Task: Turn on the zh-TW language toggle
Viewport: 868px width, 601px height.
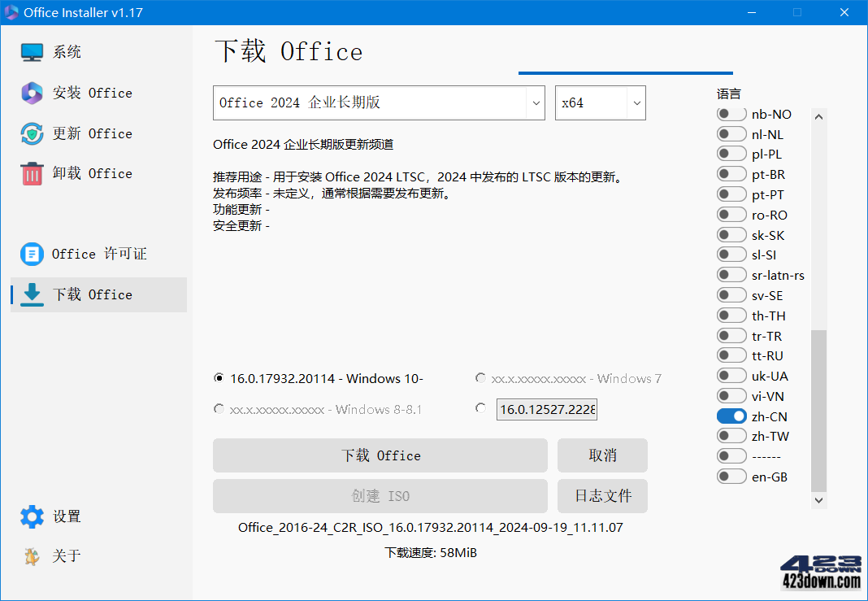Action: click(x=731, y=435)
